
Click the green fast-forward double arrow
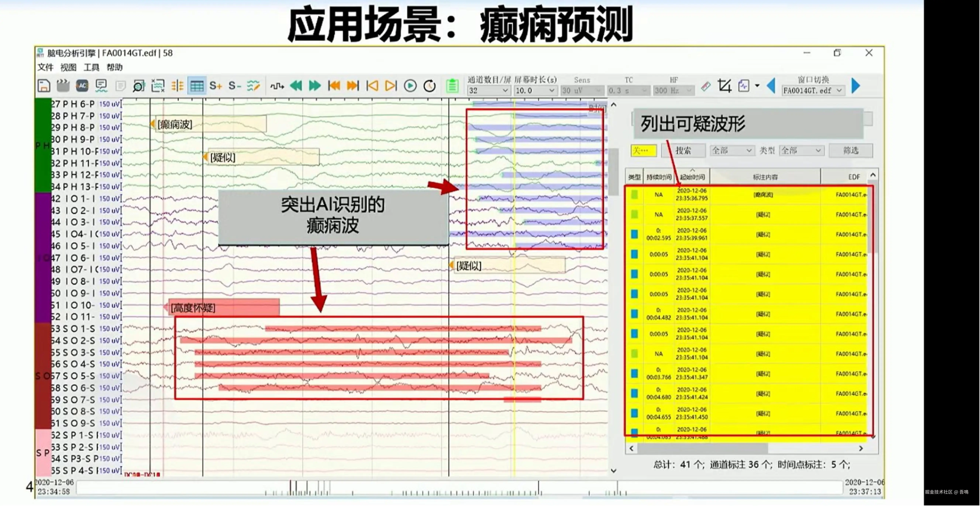coord(315,86)
